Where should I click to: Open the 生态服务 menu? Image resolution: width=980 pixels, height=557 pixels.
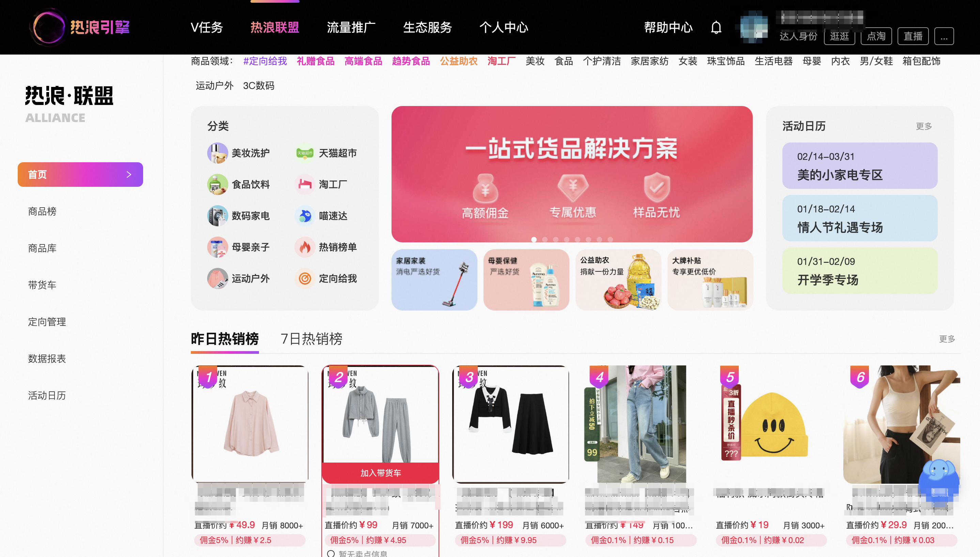click(428, 28)
